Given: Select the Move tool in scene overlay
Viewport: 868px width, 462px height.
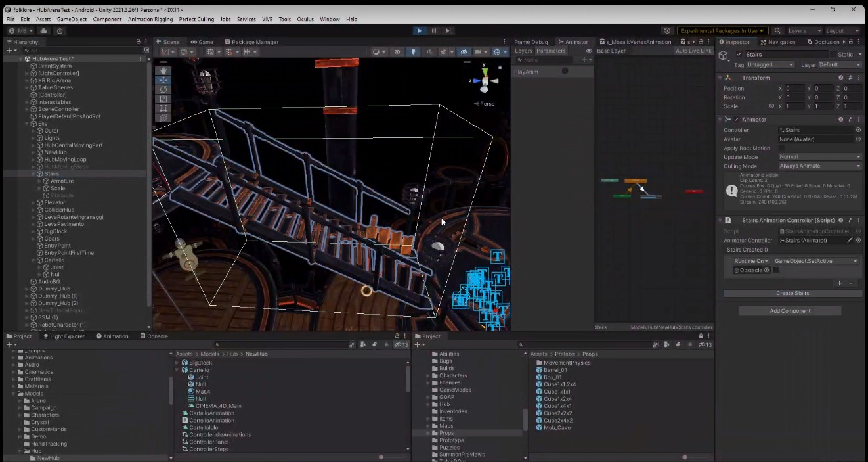Looking at the screenshot, I should 163,80.
